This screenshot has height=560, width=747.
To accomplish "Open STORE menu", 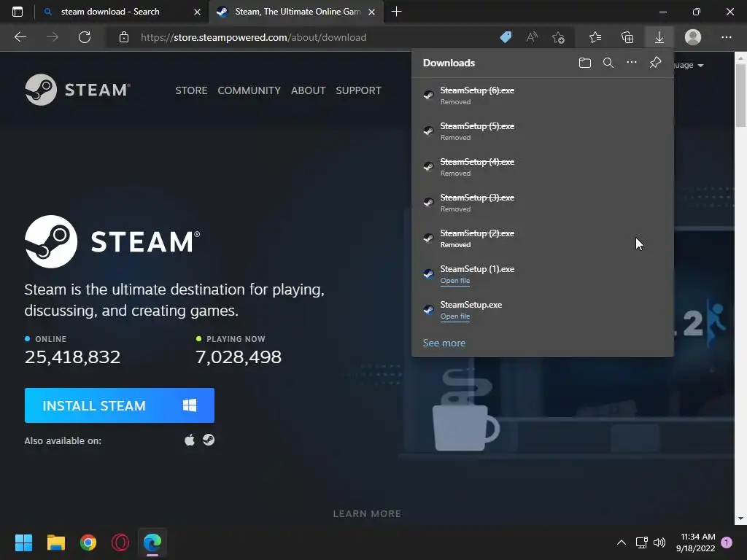I will click(191, 90).
